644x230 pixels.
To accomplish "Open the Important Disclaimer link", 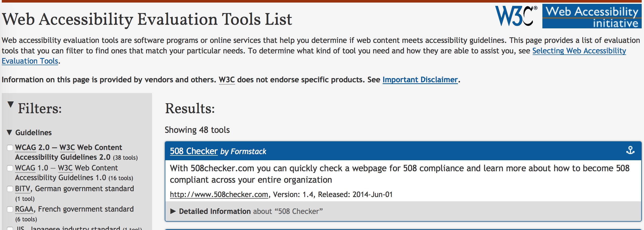I will click(420, 80).
